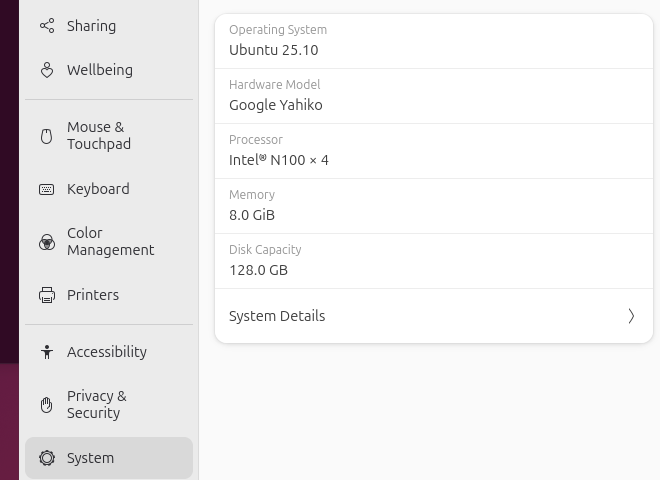Click the Printers icon in the sidebar
This screenshot has height=480, width=660.
tap(47, 295)
